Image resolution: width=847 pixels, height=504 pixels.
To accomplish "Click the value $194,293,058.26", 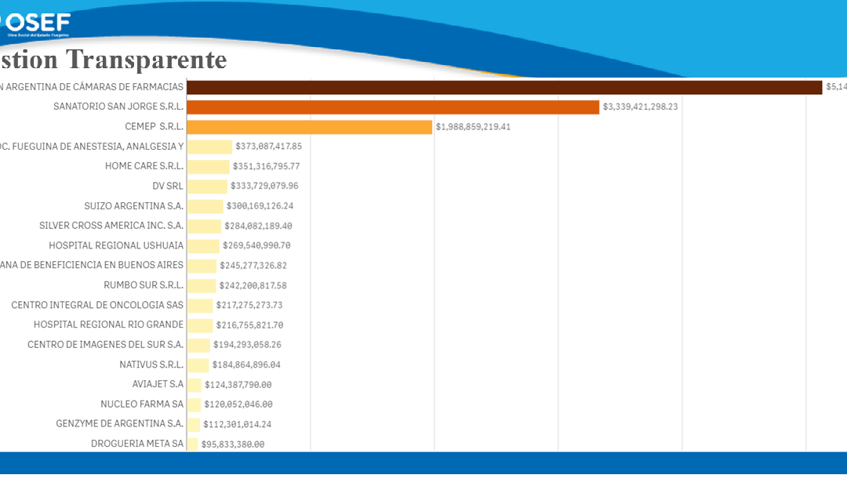I will click(247, 344).
